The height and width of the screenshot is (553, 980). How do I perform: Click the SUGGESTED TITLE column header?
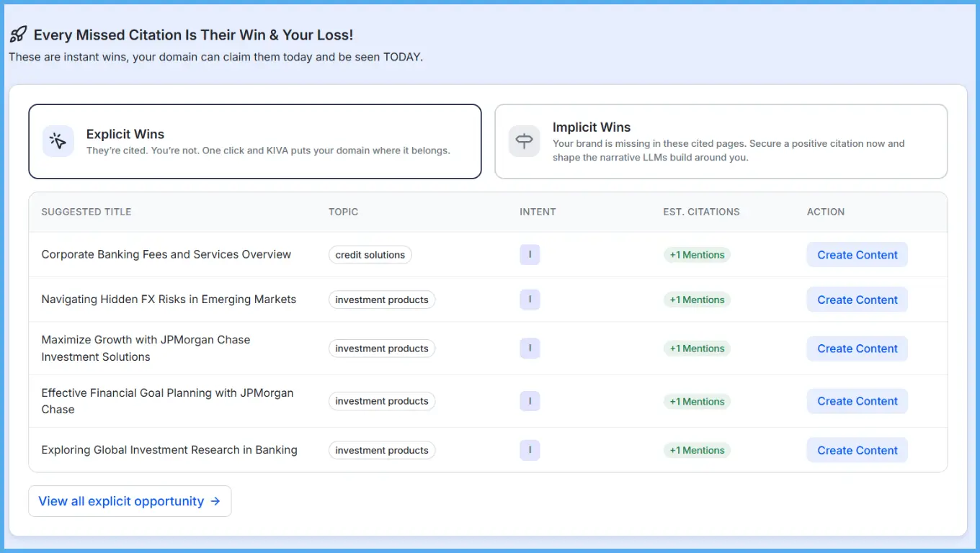pyautogui.click(x=86, y=212)
